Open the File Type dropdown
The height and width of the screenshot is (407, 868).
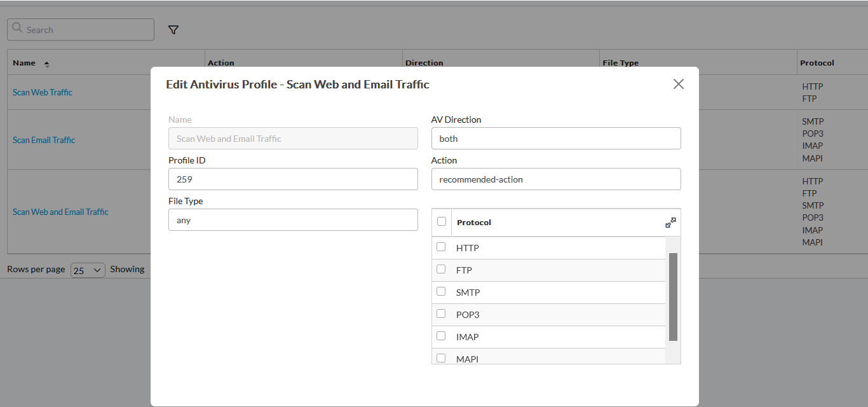[x=293, y=220]
